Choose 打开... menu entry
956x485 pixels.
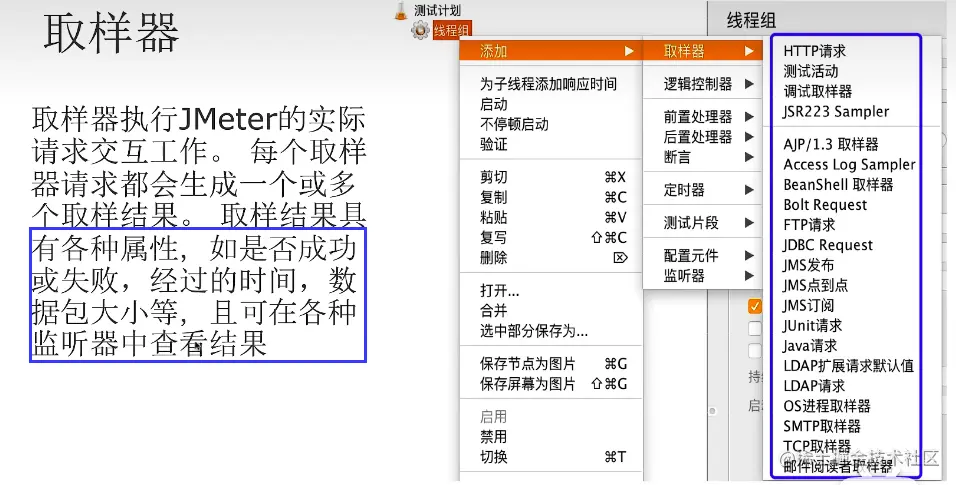[551, 291]
